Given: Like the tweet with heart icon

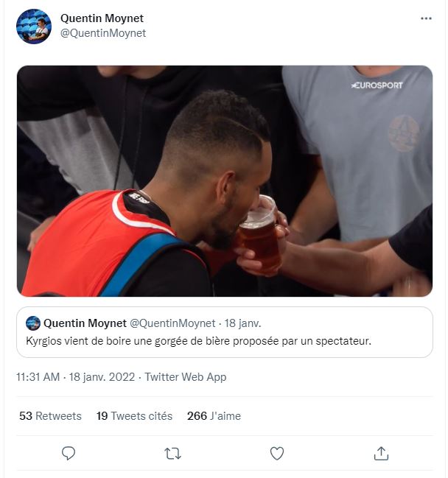Looking at the screenshot, I should click(x=277, y=453).
